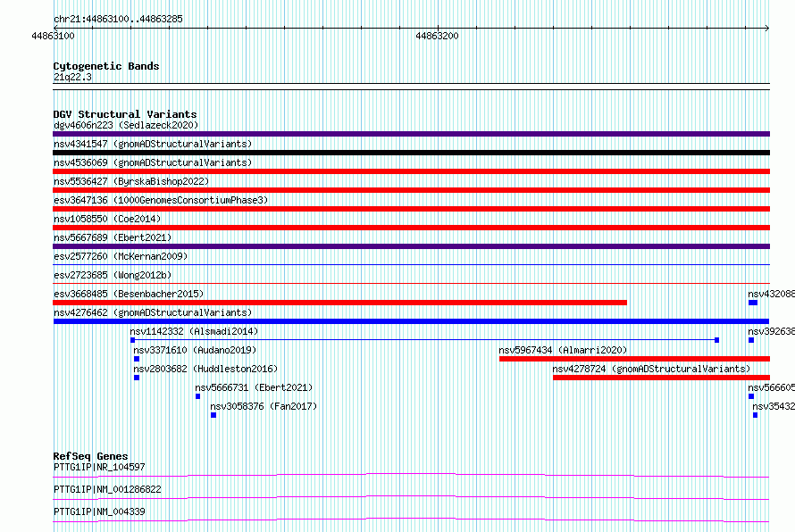The image size is (795, 532).
Task: Select transcript PTTG1IP|NR_104597
Action: 99,467
